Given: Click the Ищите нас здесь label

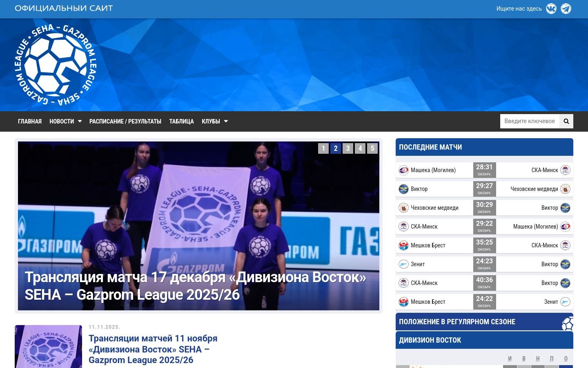Looking at the screenshot, I should [519, 9].
